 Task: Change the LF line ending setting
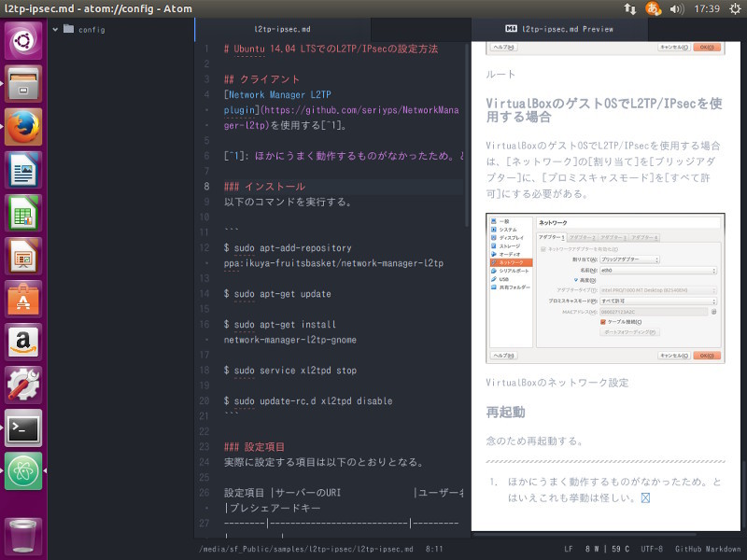click(569, 549)
